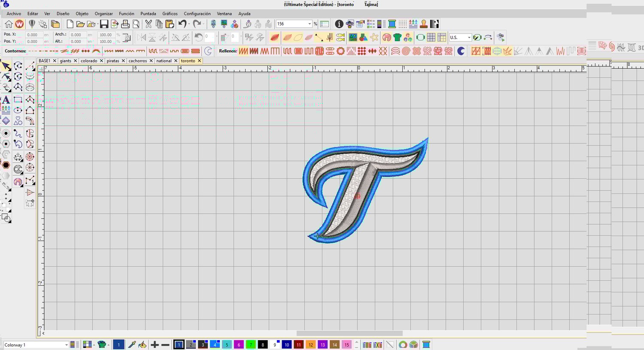Open the zoom factor 156 dropdown
Viewport: 644px width, 350px height.
pyautogui.click(x=310, y=24)
